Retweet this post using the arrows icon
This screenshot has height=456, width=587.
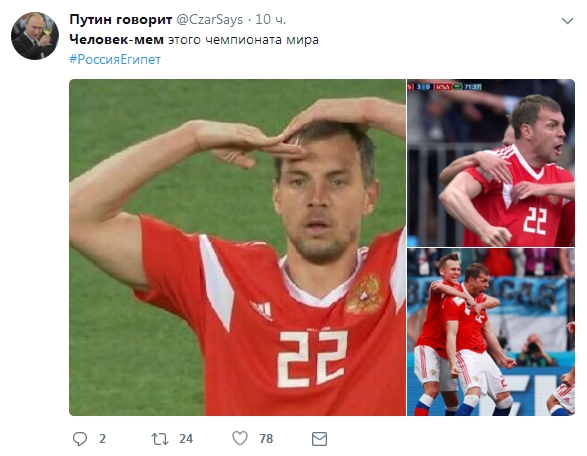[160, 439]
